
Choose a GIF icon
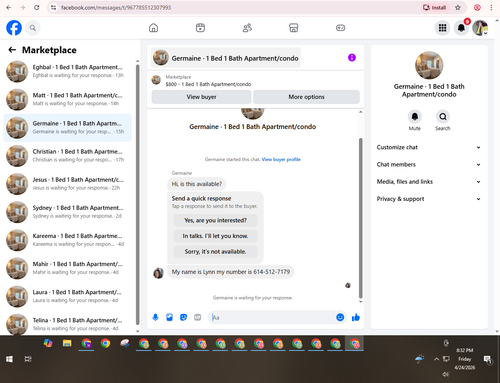[x=197, y=317]
